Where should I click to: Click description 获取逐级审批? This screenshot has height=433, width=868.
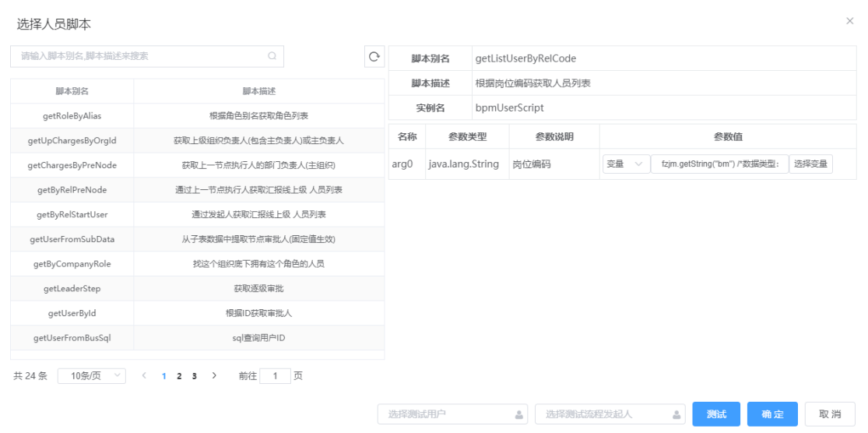(258, 288)
